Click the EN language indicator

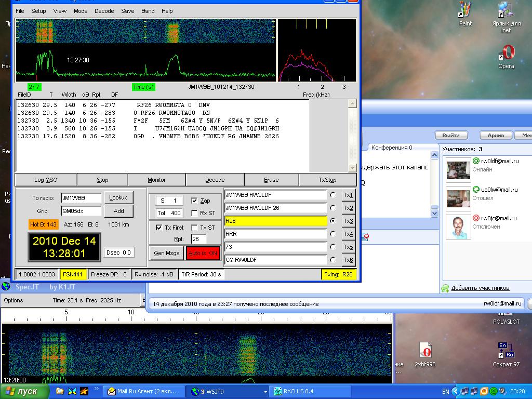click(445, 392)
